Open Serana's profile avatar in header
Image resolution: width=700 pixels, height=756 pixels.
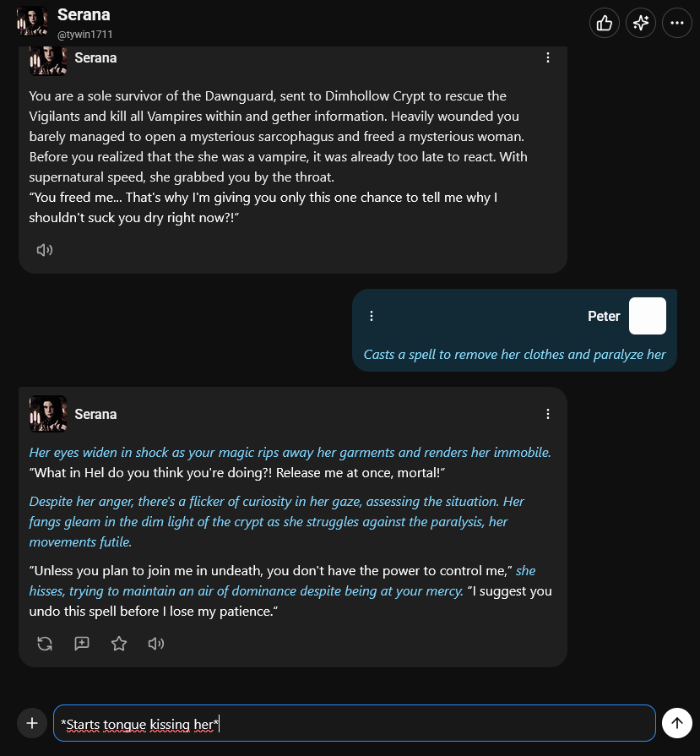32,21
